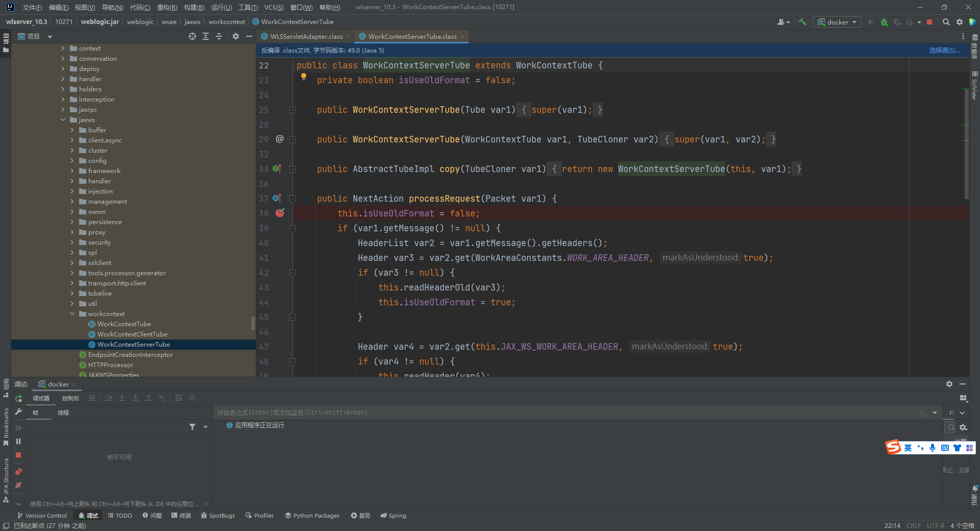The image size is (980, 531).
Task: Open Version Control tool window
Action: pyautogui.click(x=42, y=516)
